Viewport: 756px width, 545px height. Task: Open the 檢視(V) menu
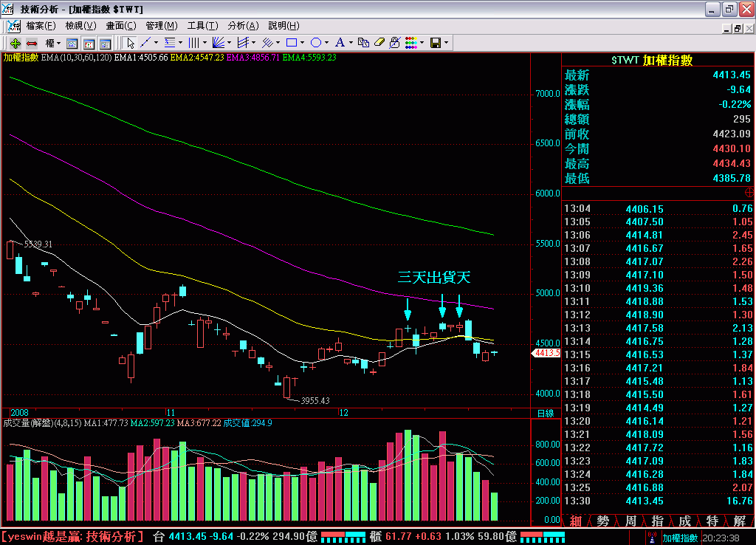pos(80,26)
